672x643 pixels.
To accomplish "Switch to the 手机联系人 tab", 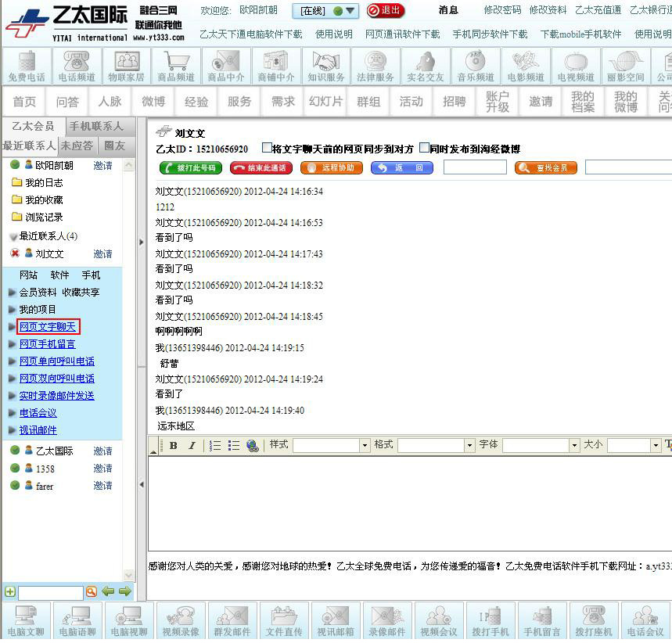I will coord(95,126).
